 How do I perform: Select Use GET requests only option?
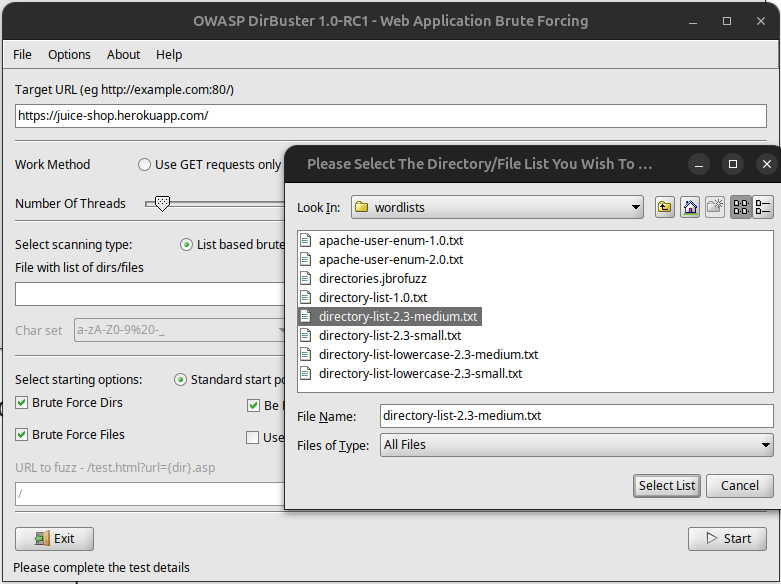point(144,164)
